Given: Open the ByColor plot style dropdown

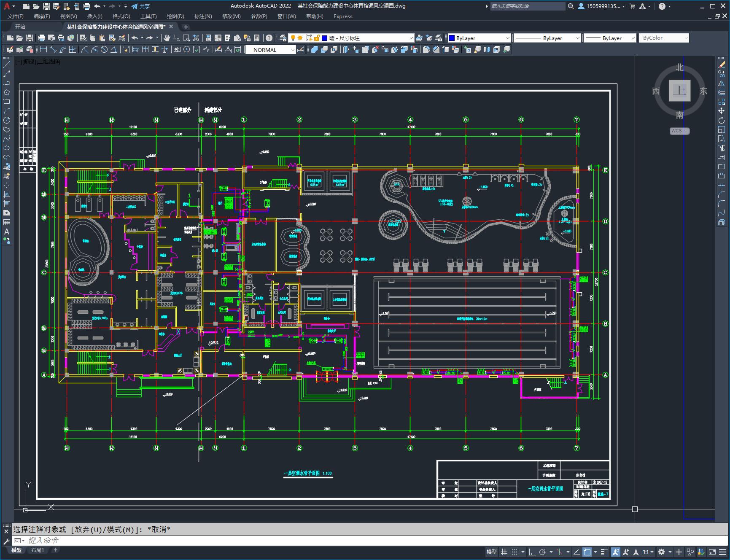Looking at the screenshot, I should 664,38.
